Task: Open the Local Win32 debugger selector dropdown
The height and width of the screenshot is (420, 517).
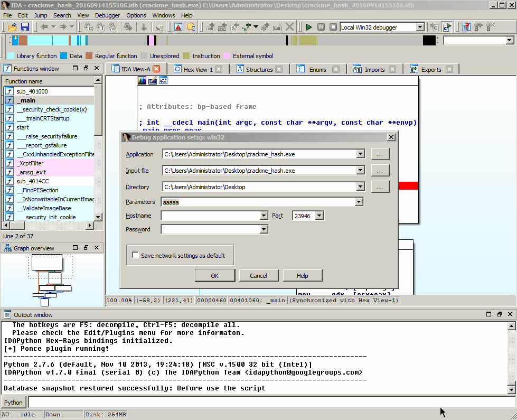Action: point(420,27)
